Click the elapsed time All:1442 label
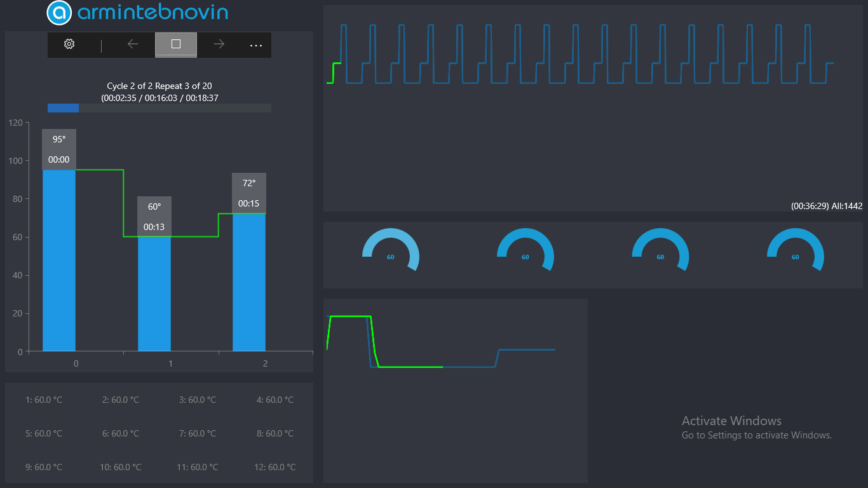 [826, 207]
